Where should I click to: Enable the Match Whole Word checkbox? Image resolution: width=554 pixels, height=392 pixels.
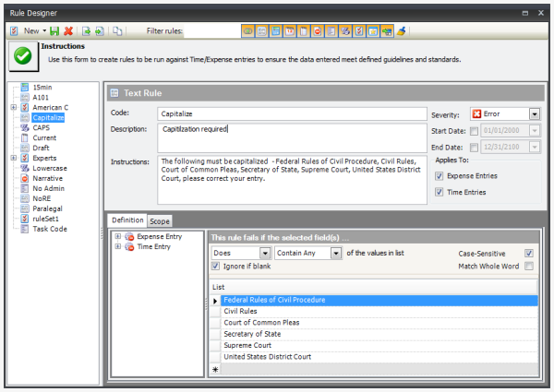(529, 267)
